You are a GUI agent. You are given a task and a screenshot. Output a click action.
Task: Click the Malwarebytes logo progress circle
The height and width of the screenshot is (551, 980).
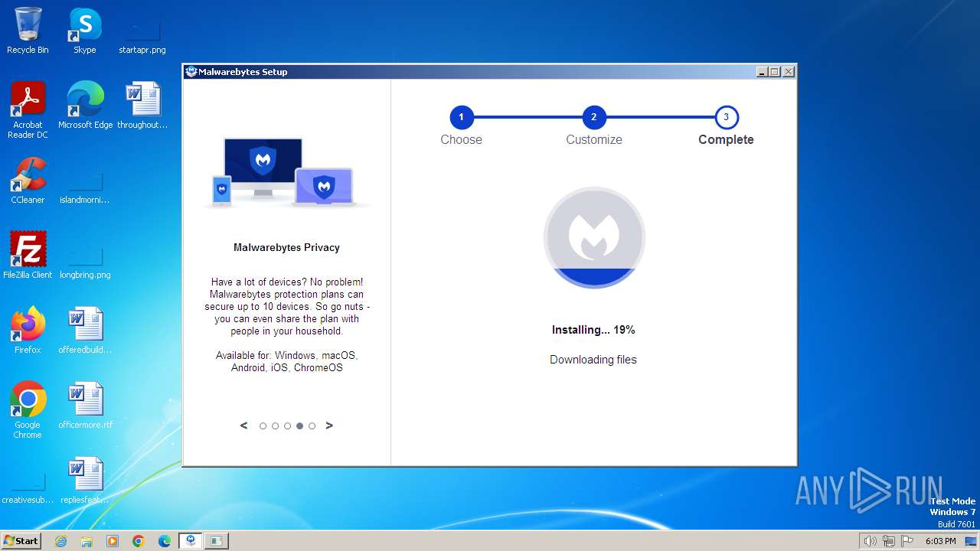point(594,237)
